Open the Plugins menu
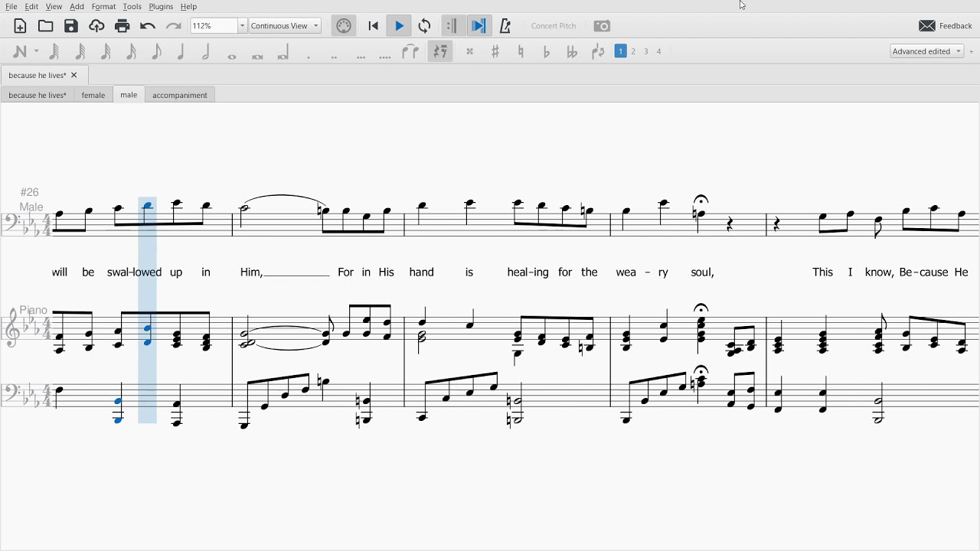The height and width of the screenshot is (551, 980). click(161, 6)
